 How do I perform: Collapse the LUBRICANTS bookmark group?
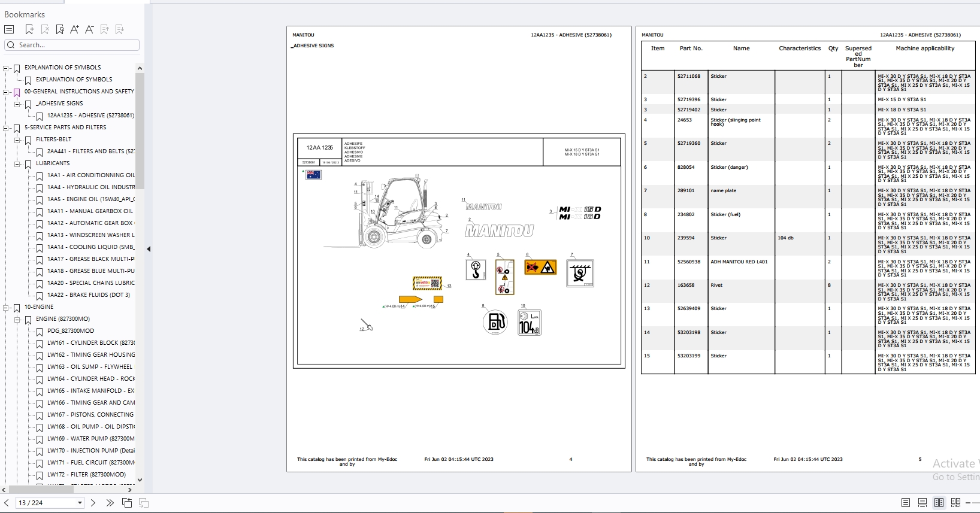point(17,163)
